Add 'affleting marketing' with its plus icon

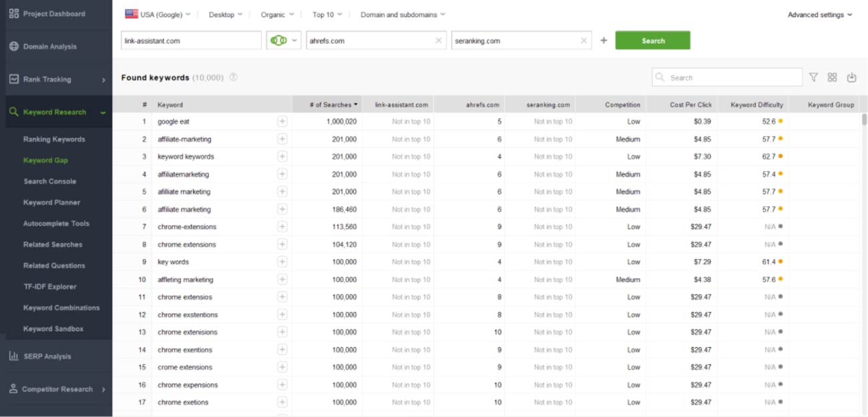click(x=282, y=280)
